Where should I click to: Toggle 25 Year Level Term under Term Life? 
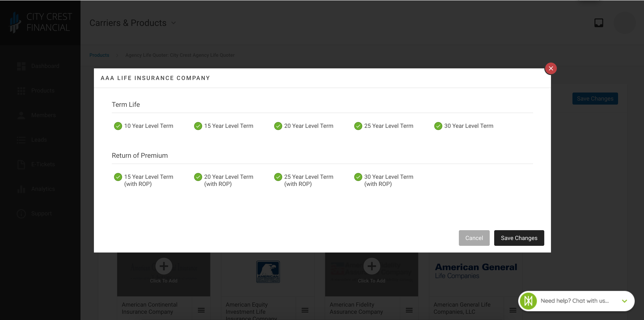358,126
